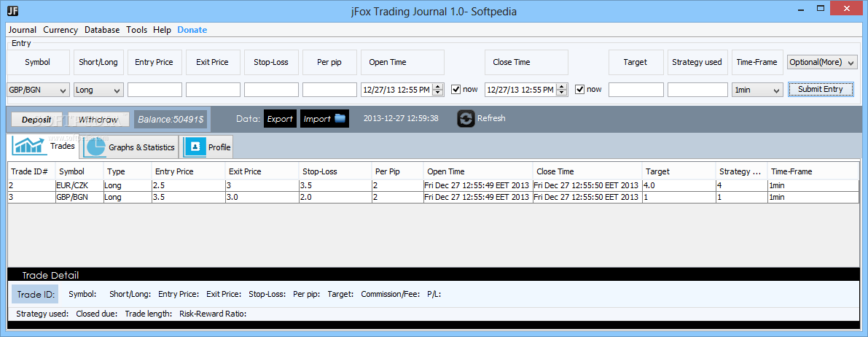Select the EUR/CZK trade row cell
Viewport: 868px width, 337px height.
79,186
